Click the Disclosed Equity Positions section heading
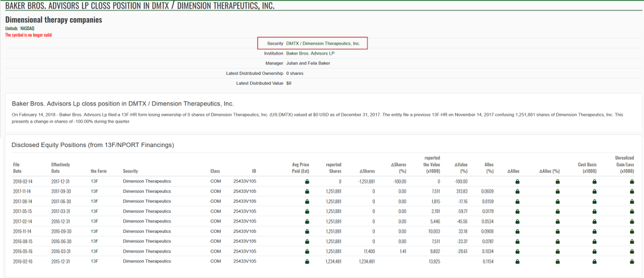This screenshot has height=278, width=644. tap(93, 145)
